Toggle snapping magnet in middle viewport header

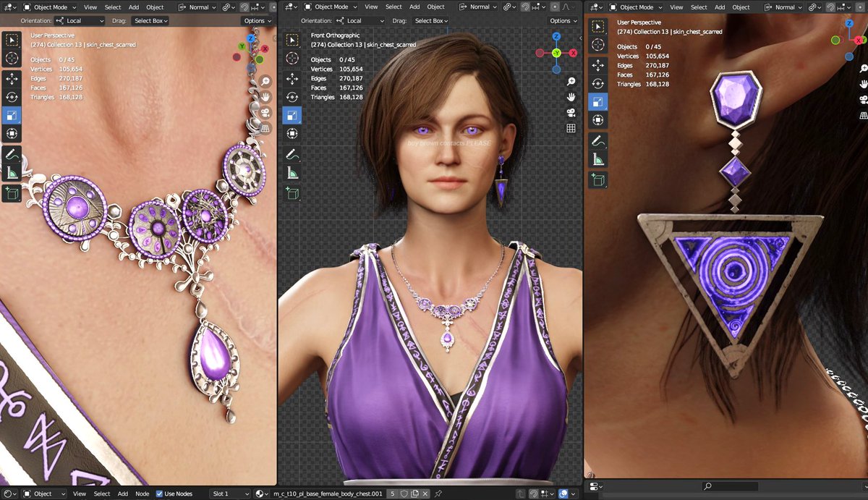(x=524, y=7)
